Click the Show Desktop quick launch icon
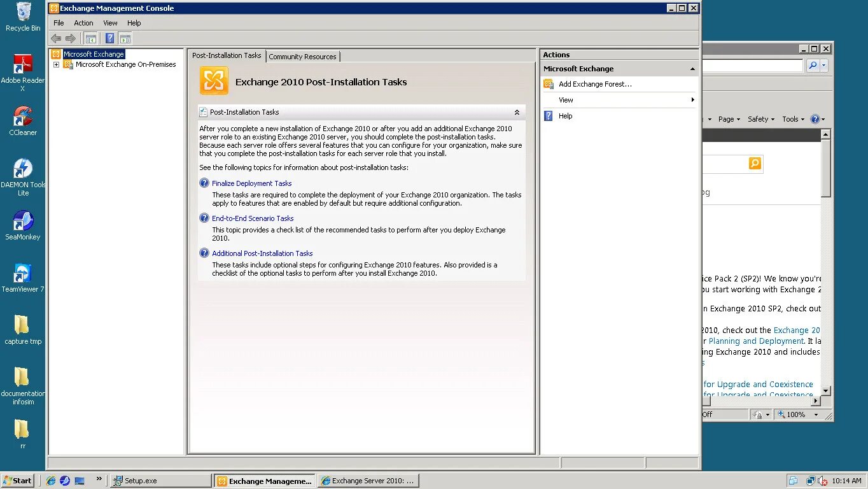 click(x=80, y=481)
